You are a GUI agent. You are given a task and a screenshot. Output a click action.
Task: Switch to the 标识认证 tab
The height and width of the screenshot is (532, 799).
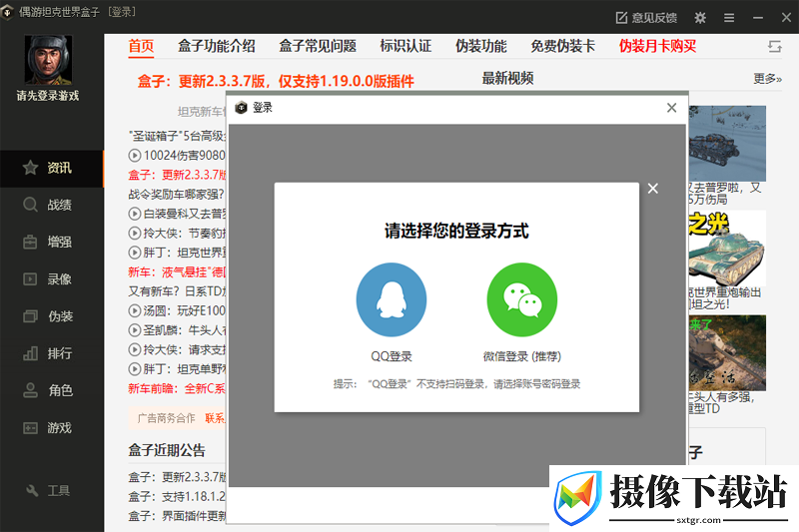tap(405, 46)
